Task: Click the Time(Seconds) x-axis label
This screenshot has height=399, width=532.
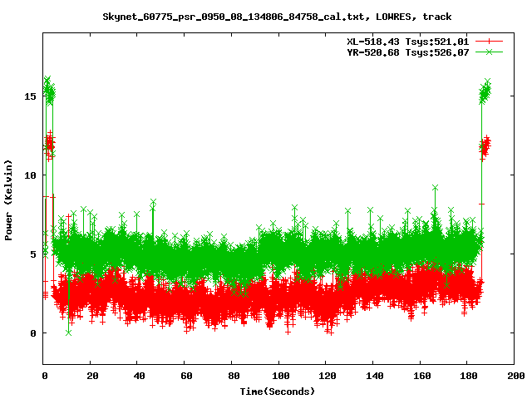Action: [x=277, y=392]
